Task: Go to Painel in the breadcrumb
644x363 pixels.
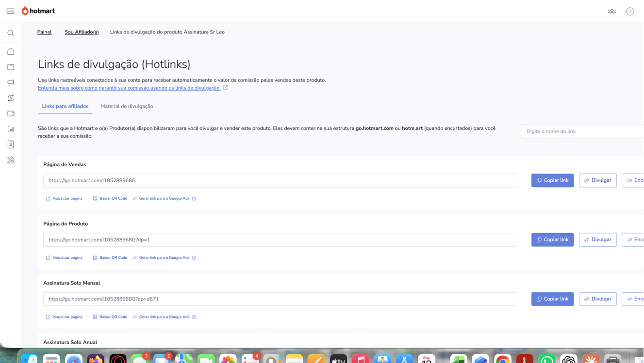Action: (x=44, y=32)
